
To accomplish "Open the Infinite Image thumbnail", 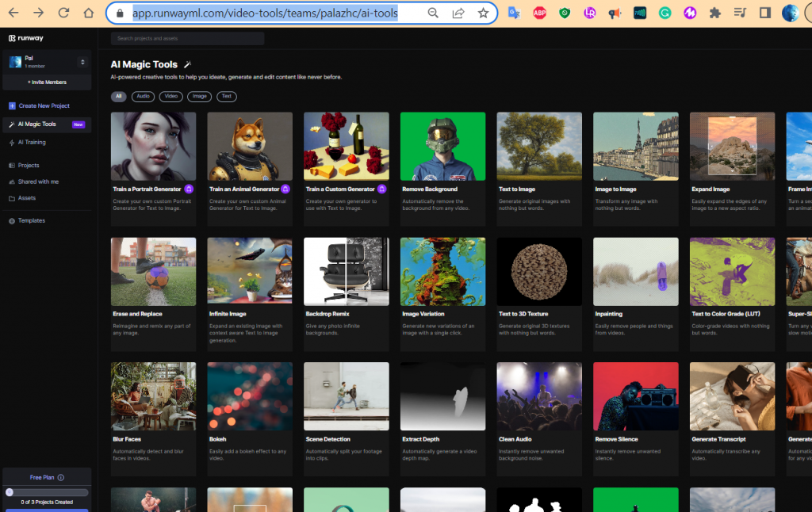I will (250, 272).
